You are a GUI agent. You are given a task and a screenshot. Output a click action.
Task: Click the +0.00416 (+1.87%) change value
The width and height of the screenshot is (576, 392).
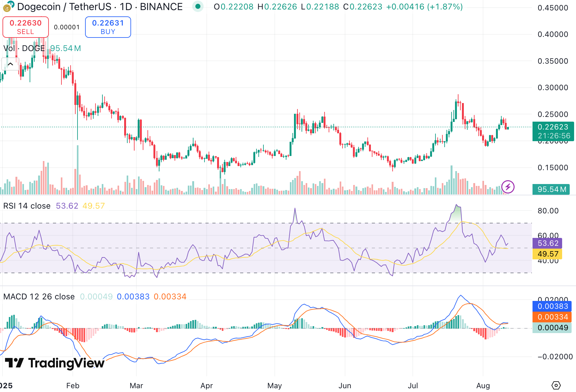pyautogui.click(x=424, y=7)
